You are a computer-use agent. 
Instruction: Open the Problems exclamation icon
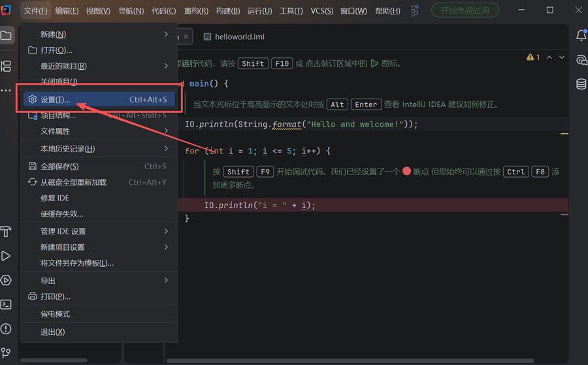(x=6, y=328)
